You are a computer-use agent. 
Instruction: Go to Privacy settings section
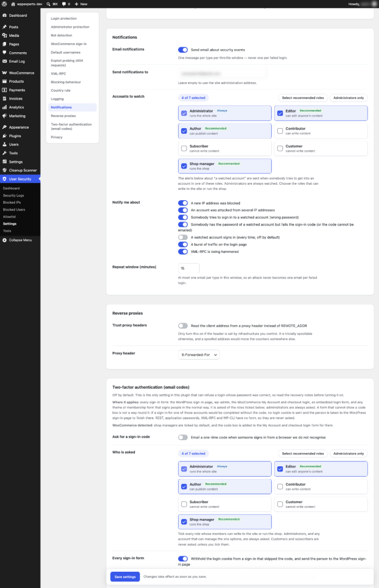coord(57,137)
